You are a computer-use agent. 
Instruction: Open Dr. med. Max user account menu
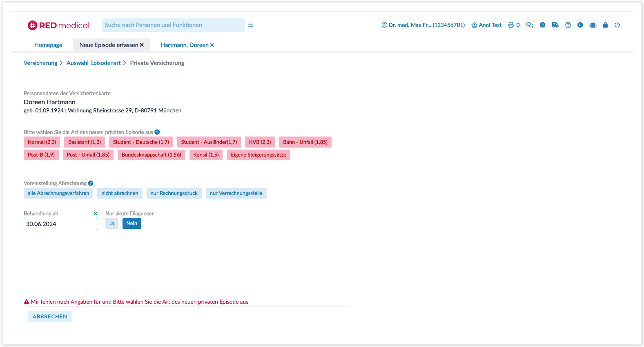pos(423,25)
